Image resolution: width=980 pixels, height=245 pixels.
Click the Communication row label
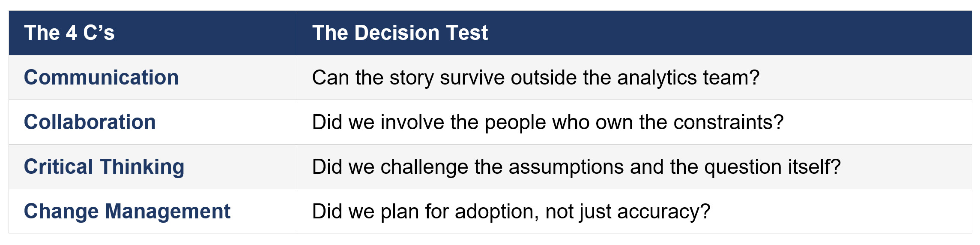click(x=101, y=78)
